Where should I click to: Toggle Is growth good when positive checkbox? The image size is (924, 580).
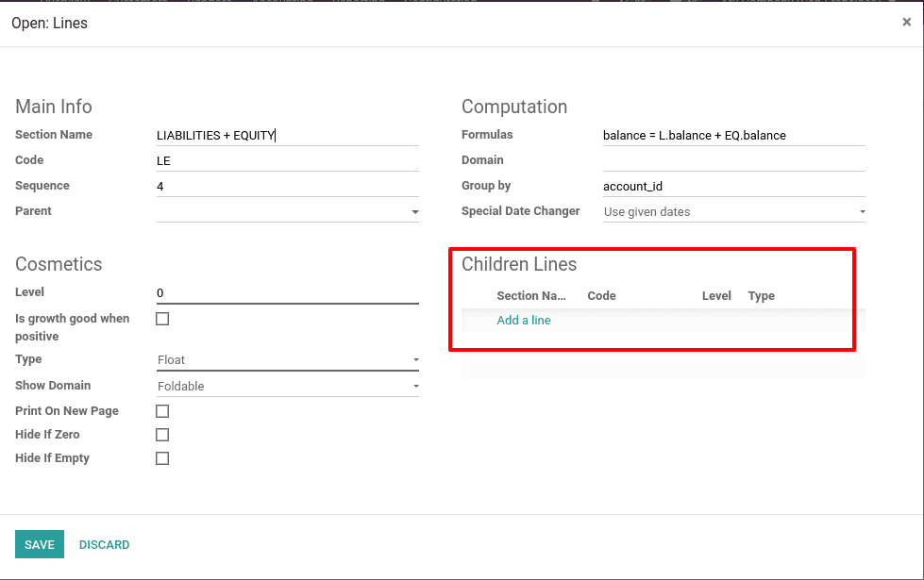click(x=162, y=319)
